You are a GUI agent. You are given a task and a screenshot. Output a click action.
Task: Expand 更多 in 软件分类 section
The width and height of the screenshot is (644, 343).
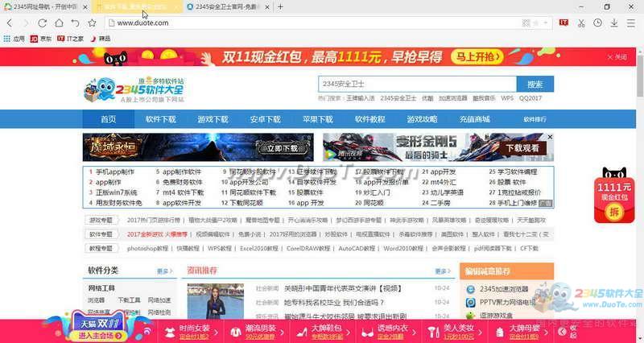click(x=164, y=271)
